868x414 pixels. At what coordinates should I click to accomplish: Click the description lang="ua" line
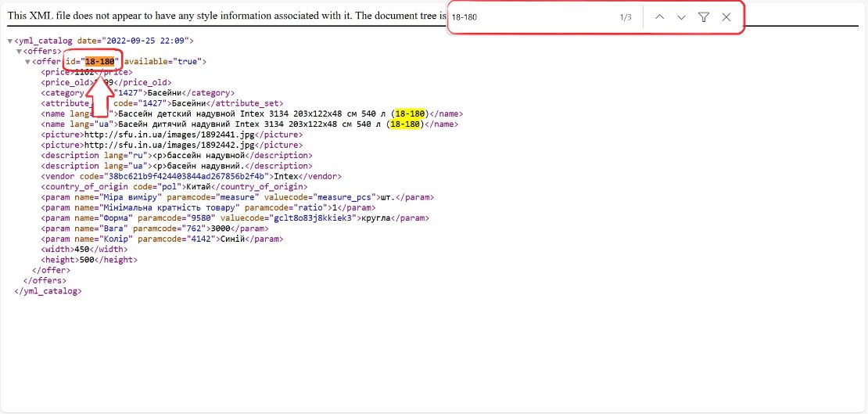point(176,166)
